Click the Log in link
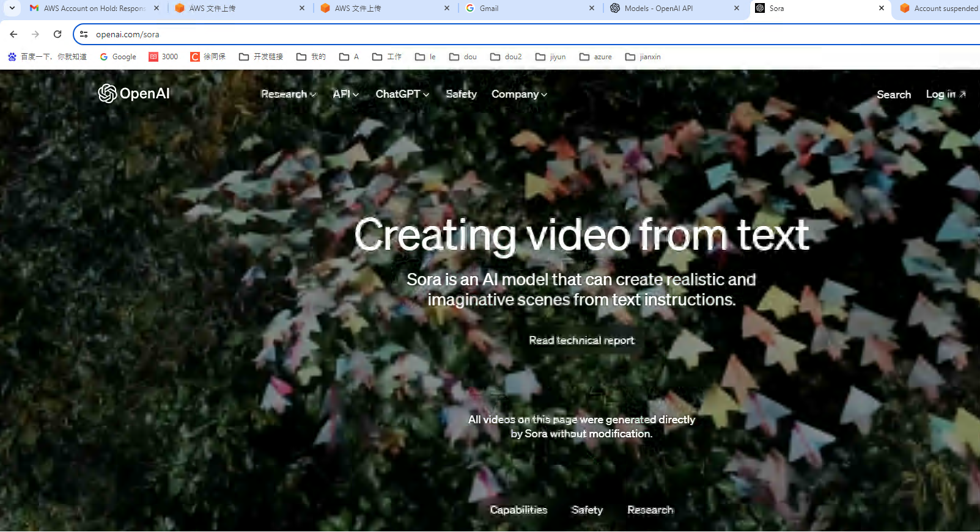 (x=946, y=94)
